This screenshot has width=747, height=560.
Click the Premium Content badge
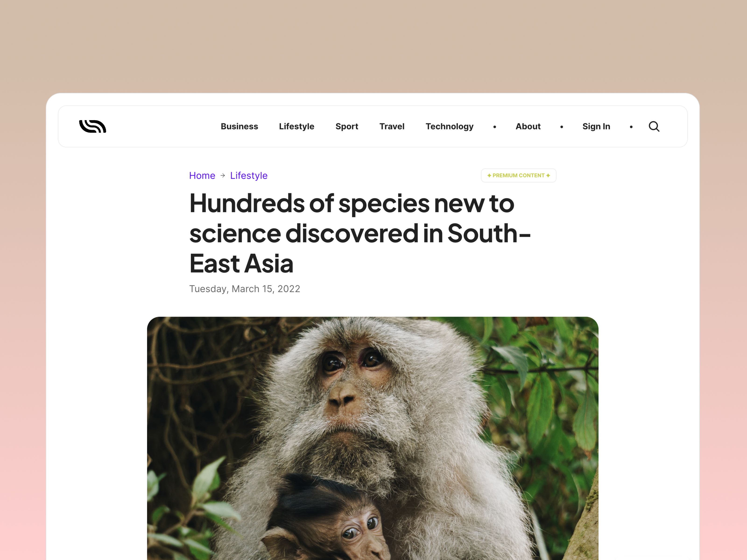click(518, 175)
